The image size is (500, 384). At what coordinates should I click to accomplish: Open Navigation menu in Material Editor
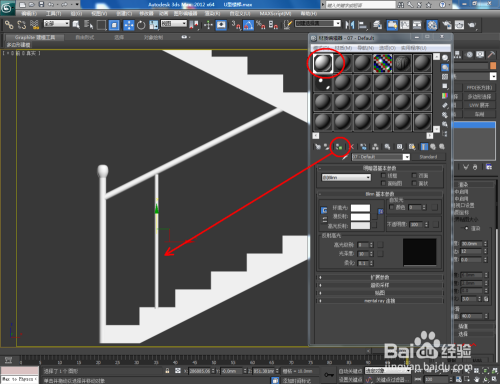(366, 48)
